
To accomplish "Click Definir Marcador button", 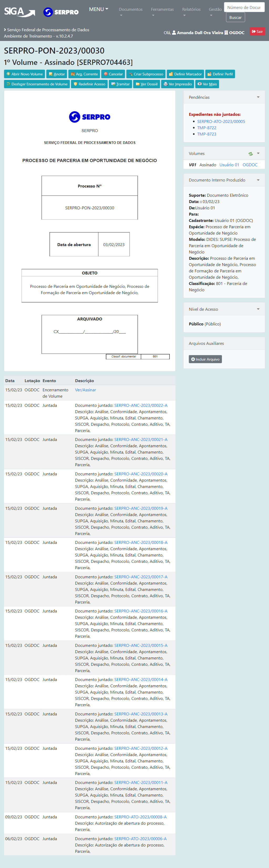I will coord(185,74).
